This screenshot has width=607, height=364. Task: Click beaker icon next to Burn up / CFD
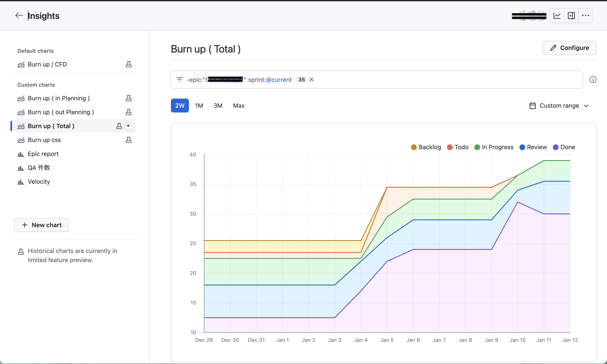(x=128, y=64)
